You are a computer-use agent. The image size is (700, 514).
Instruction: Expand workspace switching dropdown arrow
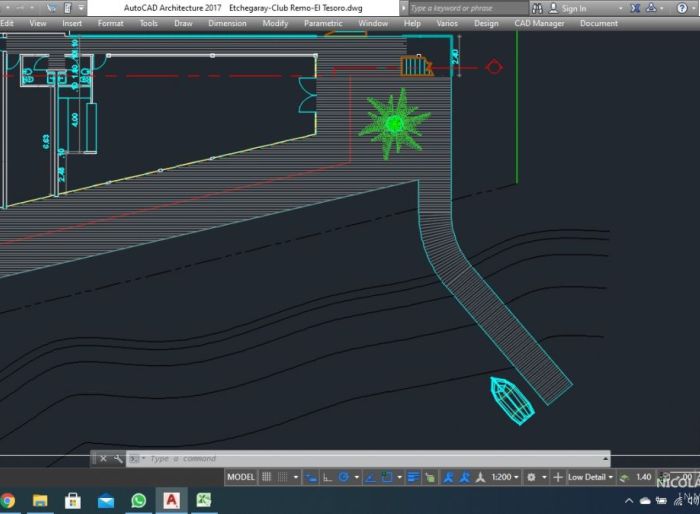coord(544,477)
